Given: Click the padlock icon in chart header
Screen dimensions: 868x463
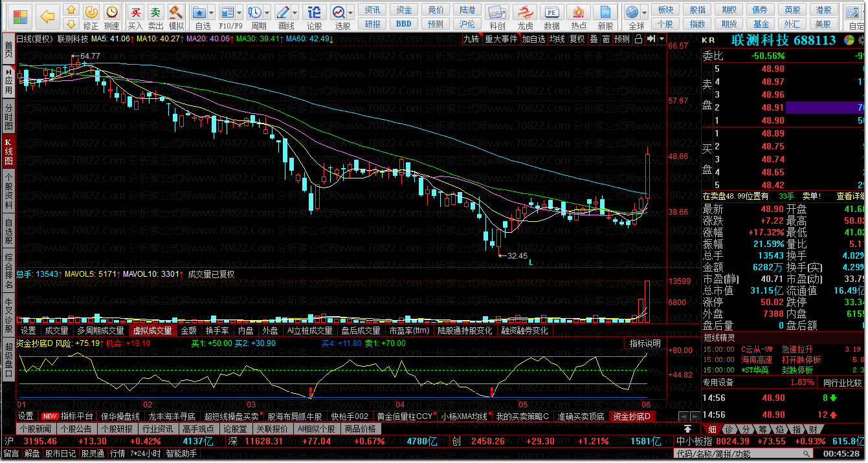Looking at the screenshot, I should point(638,39).
